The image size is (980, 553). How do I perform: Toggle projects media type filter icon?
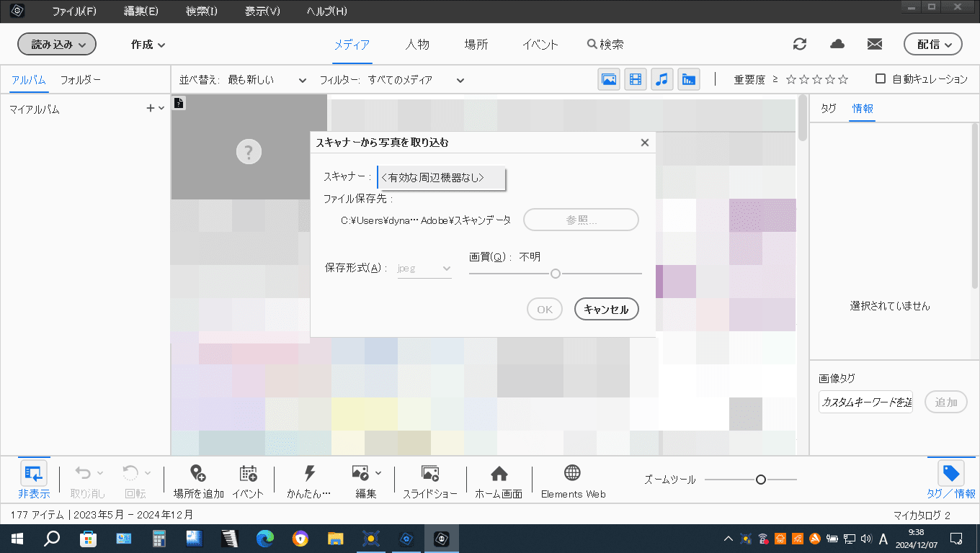tap(689, 79)
